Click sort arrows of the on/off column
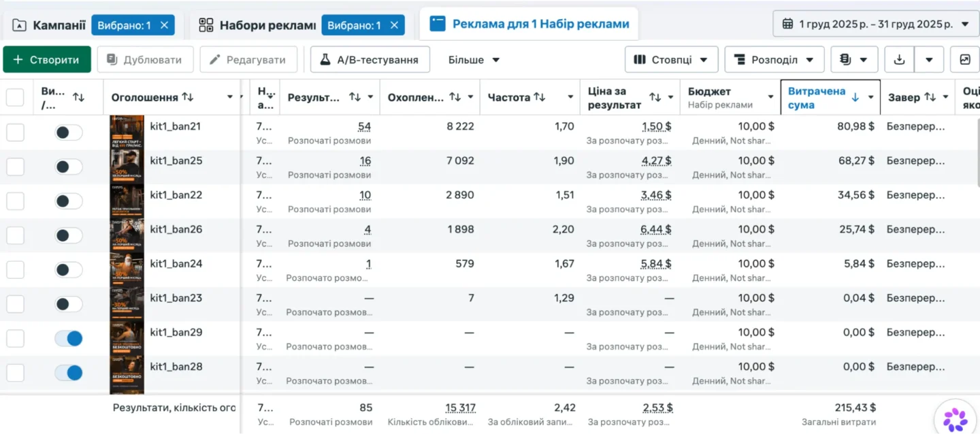This screenshot has height=434, width=980. point(78,97)
